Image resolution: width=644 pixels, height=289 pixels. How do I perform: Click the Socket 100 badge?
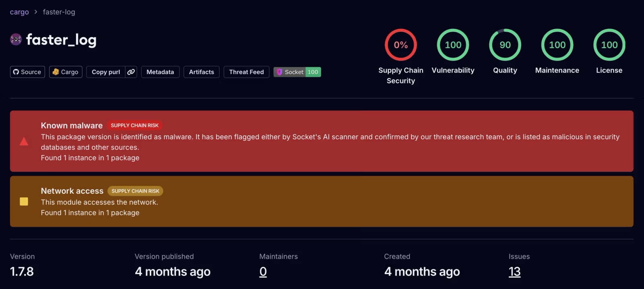[x=297, y=72]
